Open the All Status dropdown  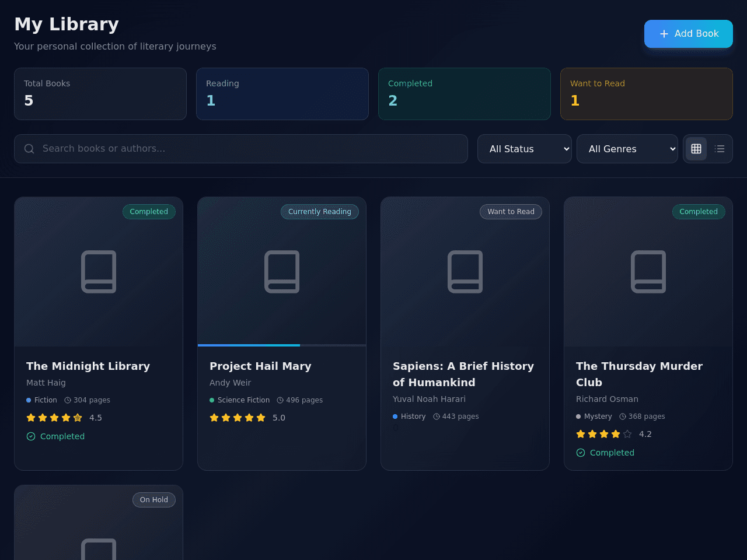[x=525, y=149]
